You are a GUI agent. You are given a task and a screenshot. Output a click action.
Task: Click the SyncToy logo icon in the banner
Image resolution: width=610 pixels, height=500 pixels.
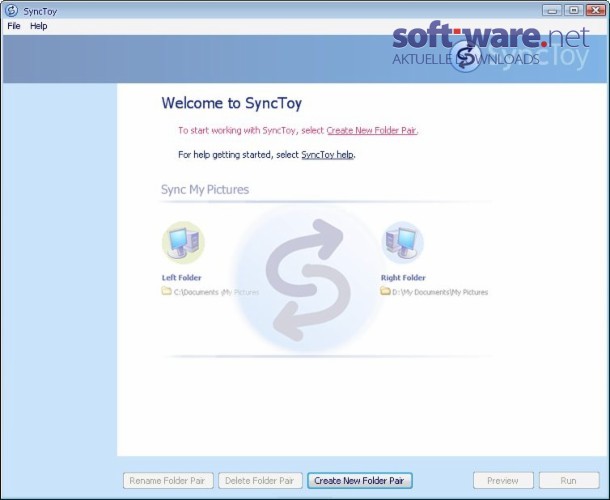pos(465,58)
